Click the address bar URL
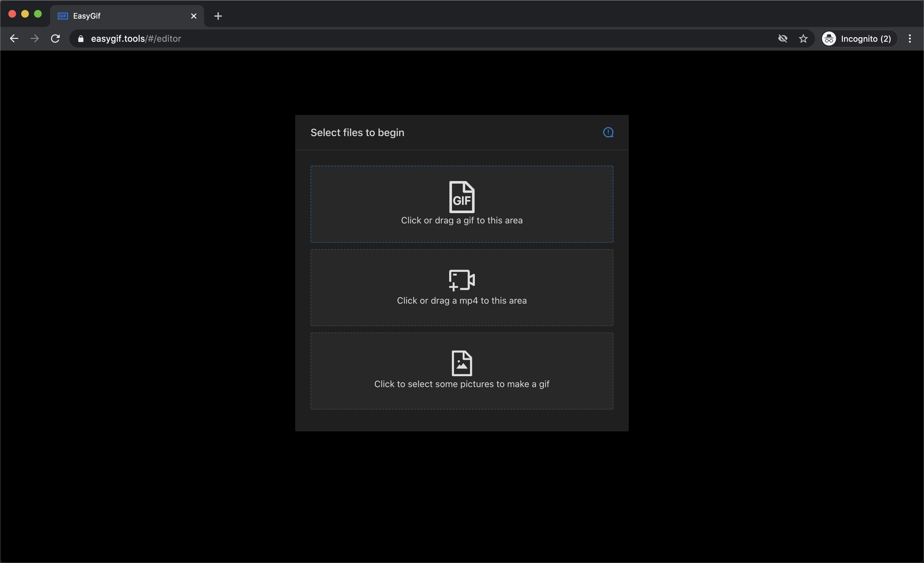This screenshot has width=924, height=563. click(136, 39)
